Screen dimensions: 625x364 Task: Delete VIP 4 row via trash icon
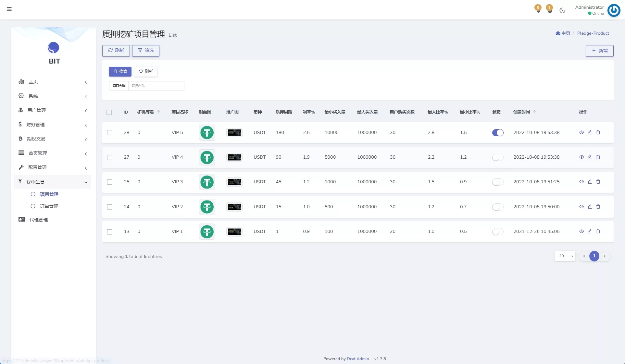(x=598, y=157)
